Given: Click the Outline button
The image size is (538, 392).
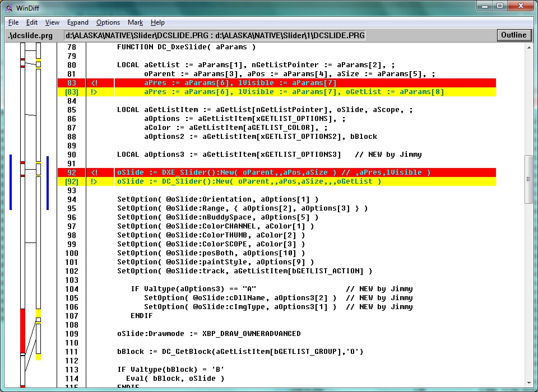Looking at the screenshot, I should coord(513,35).
